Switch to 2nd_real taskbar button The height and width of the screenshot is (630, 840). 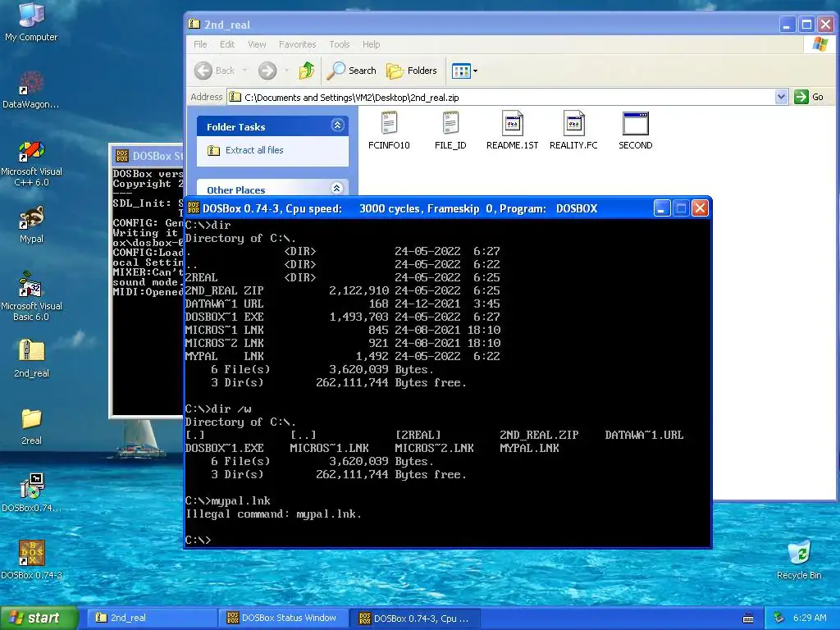point(152,618)
